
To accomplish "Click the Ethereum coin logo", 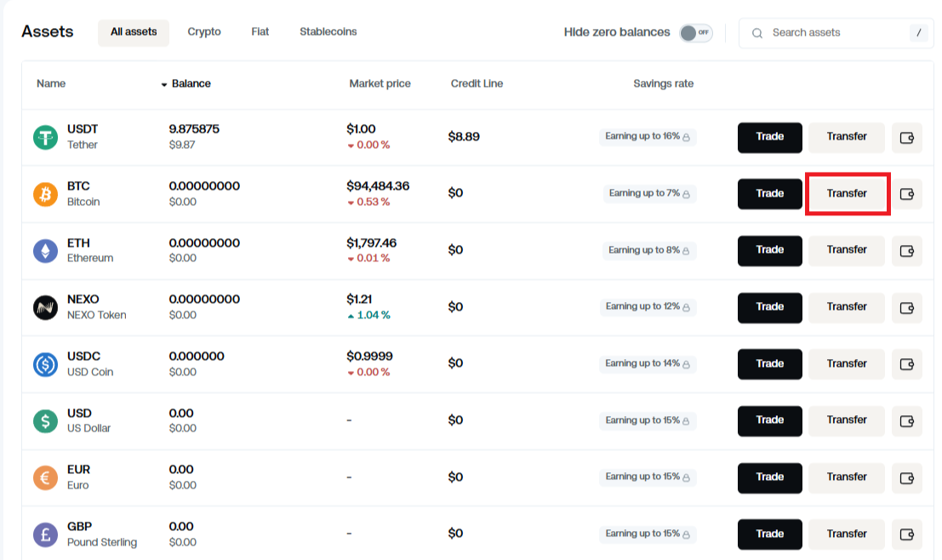I will point(45,250).
